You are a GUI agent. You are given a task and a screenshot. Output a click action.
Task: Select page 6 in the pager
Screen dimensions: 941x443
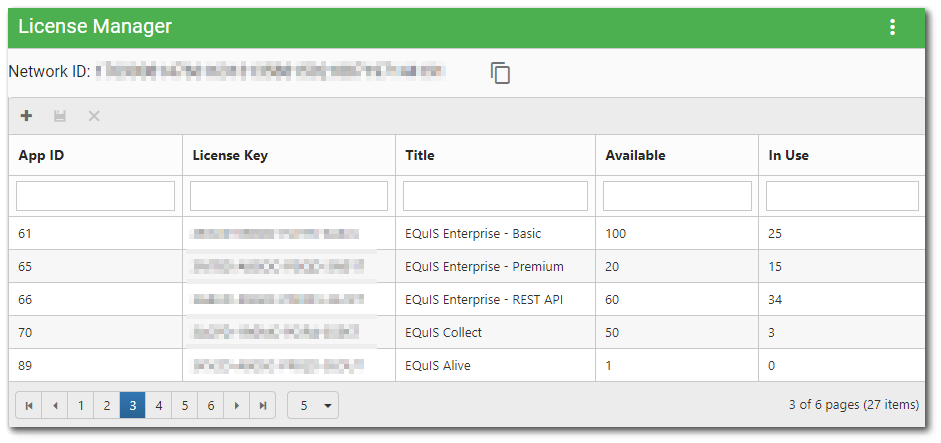coord(211,406)
